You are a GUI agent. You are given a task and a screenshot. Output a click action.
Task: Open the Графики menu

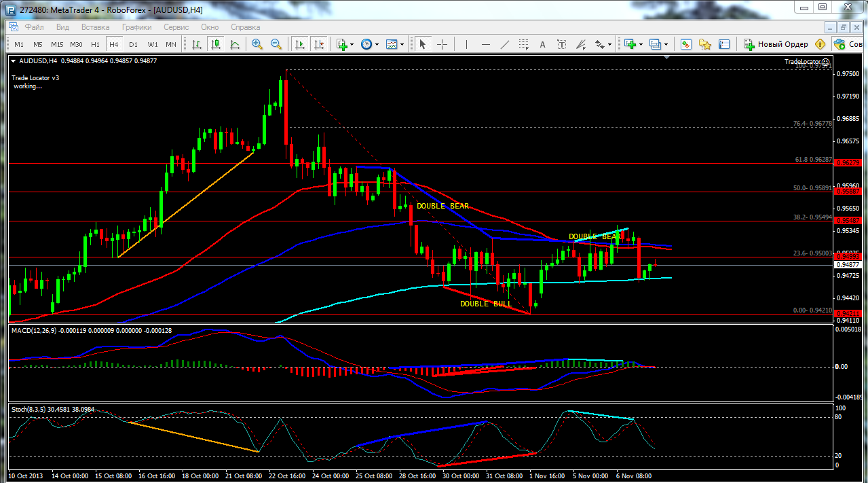pos(136,27)
